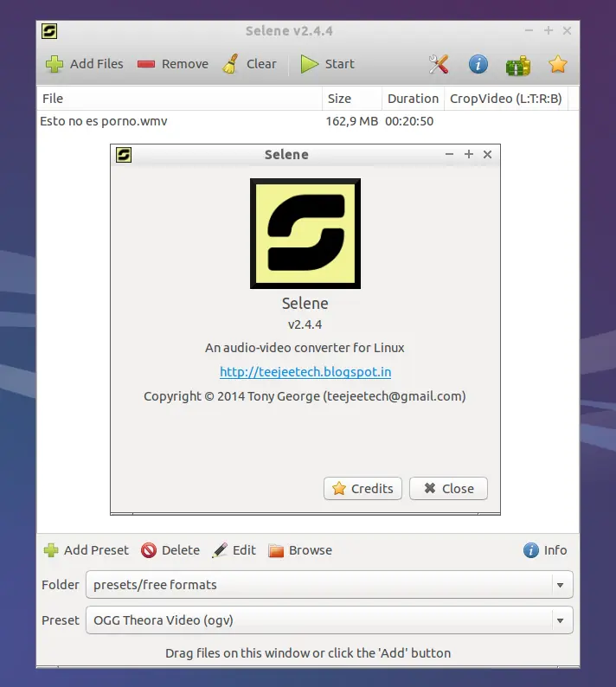This screenshot has width=616, height=687.
Task: Click Selene app icon in main title bar
Action: coord(49,31)
